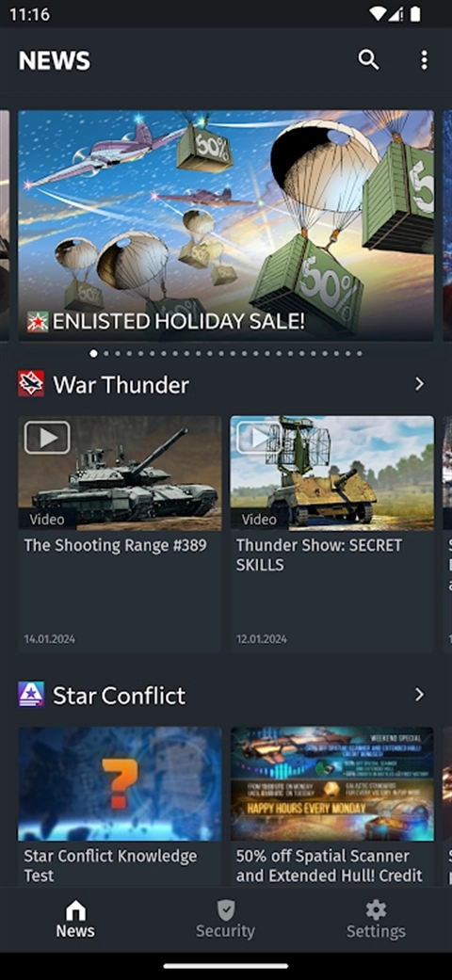The image size is (452, 980).
Task: Tap the Star Conflict game logo icon
Action: pyautogui.click(x=31, y=695)
